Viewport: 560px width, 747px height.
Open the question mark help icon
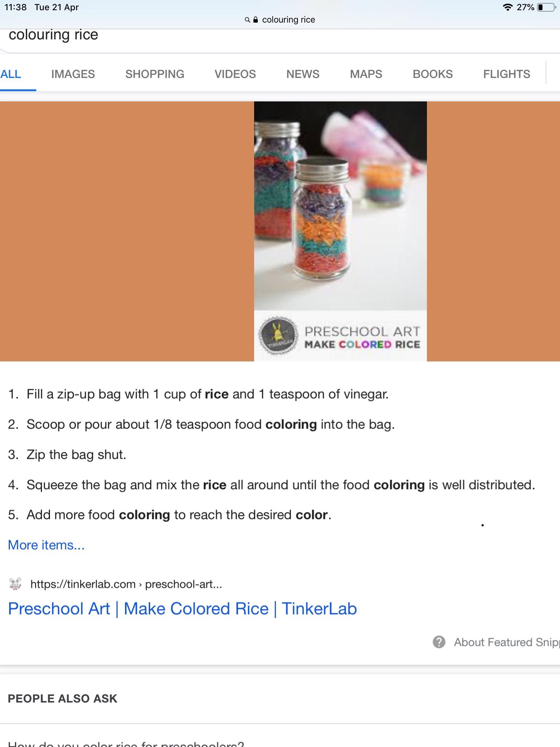pyautogui.click(x=439, y=642)
